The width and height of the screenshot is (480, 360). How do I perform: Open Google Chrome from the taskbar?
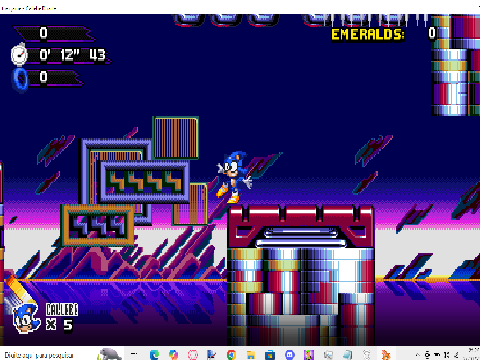231,355
